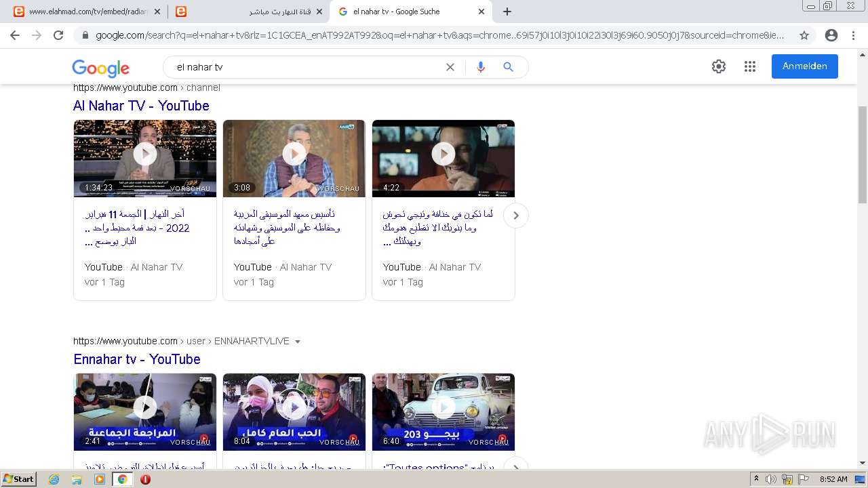The width and height of the screenshot is (868, 488).
Task: Bookmark this page with star icon
Action: 804,35
